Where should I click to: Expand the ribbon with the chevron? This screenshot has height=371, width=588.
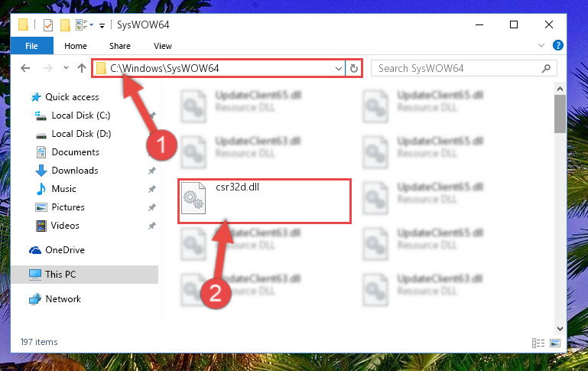coord(541,45)
